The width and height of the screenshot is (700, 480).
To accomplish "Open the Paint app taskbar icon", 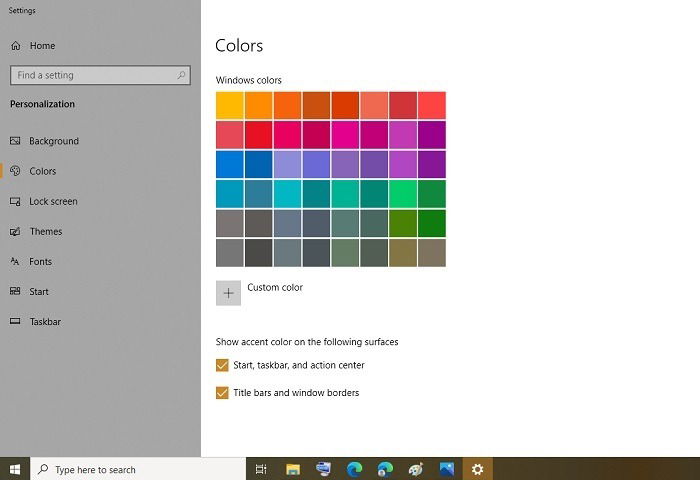I will [x=416, y=469].
